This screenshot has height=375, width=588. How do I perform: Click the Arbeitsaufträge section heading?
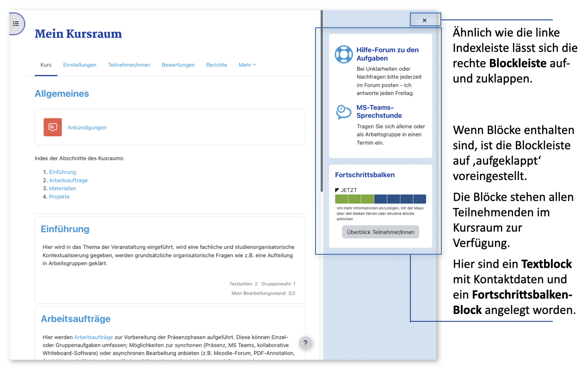pyautogui.click(x=75, y=319)
